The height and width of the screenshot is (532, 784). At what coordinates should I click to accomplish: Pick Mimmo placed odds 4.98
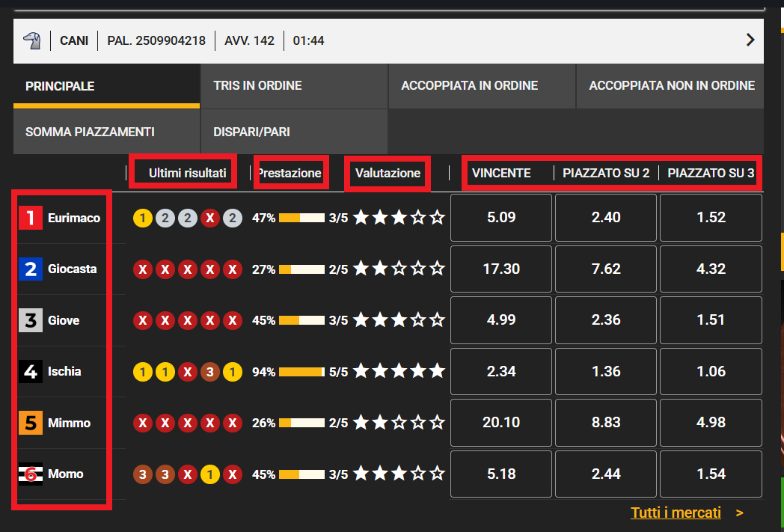pyautogui.click(x=711, y=423)
